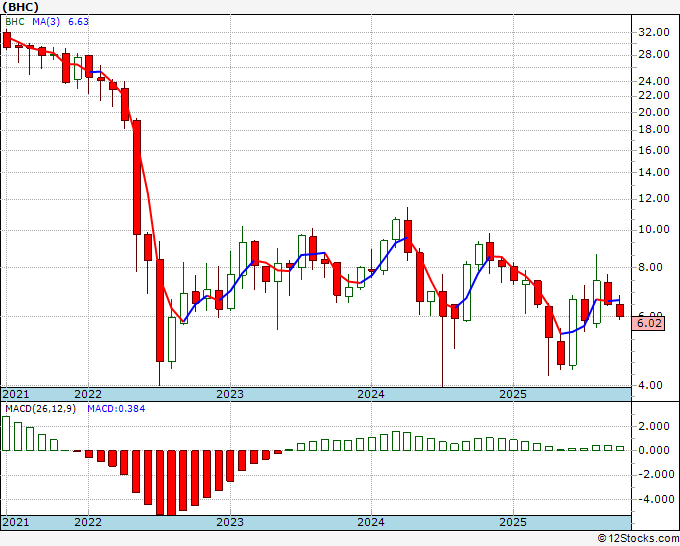Click the MACD:0.384 value label
This screenshot has height=546, width=680.
(x=116, y=409)
